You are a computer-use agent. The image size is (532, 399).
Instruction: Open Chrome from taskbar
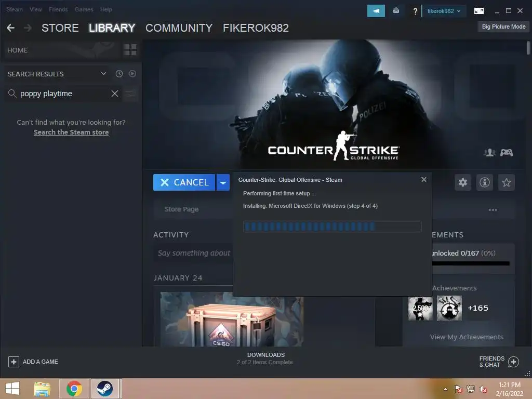click(74, 389)
